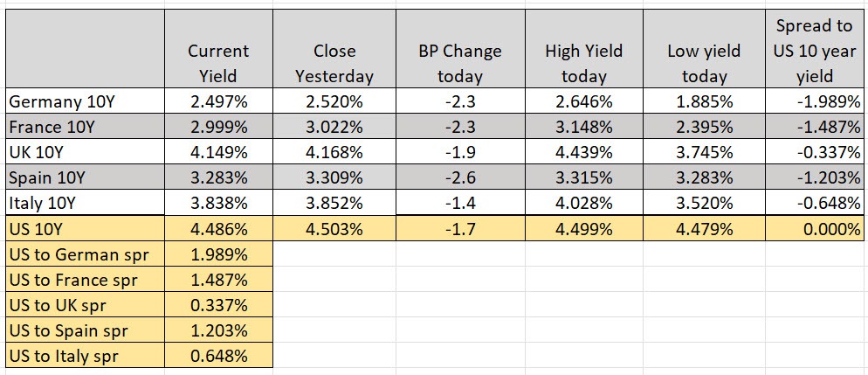The height and width of the screenshot is (375, 868).
Task: Click the High Yield today header
Action: 582,63
